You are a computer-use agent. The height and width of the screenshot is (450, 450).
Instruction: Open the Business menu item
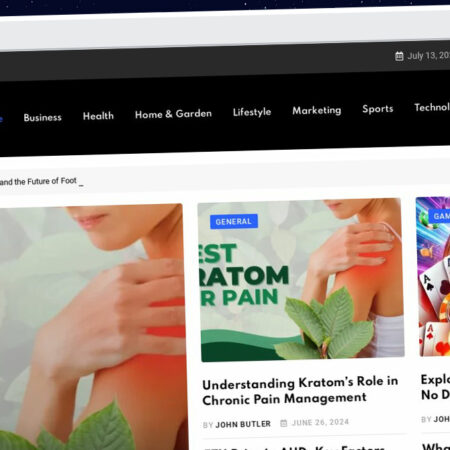point(42,117)
